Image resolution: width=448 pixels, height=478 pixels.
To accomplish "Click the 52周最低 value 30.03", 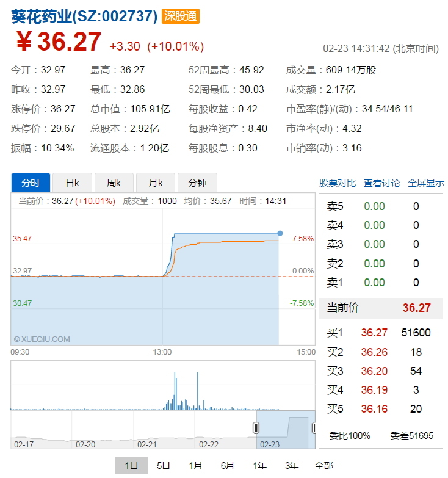I will click(251, 89).
